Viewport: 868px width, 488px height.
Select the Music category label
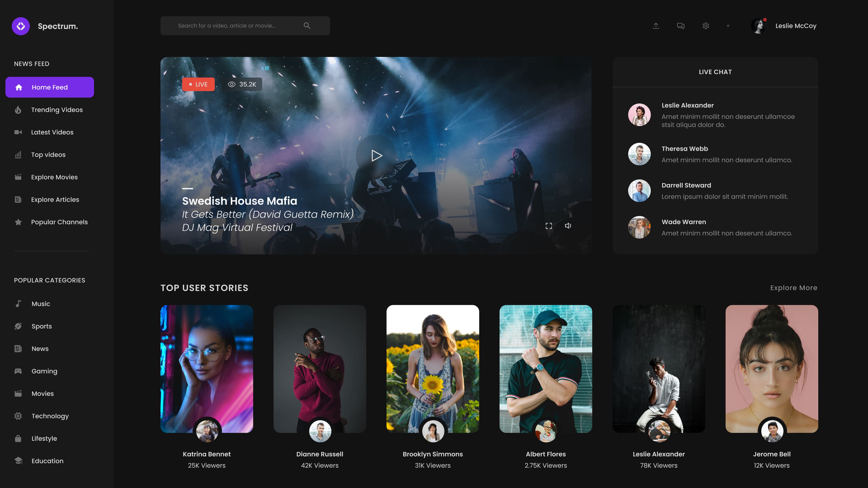[41, 304]
